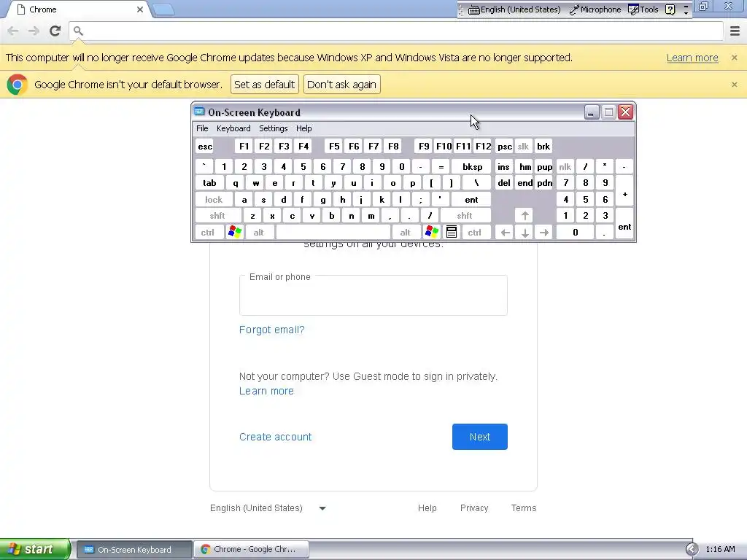Open the On-Screen Keyboard Settings menu
The height and width of the screenshot is (560, 747).
[274, 128]
